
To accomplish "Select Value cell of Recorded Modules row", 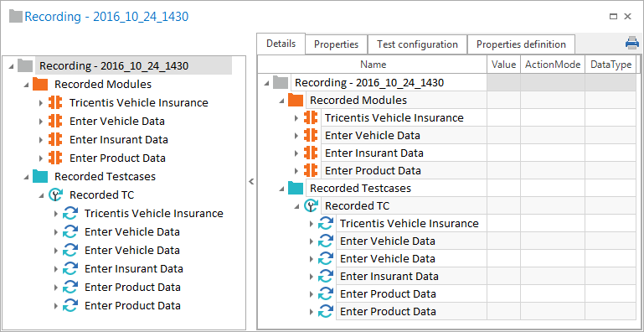I will [503, 100].
